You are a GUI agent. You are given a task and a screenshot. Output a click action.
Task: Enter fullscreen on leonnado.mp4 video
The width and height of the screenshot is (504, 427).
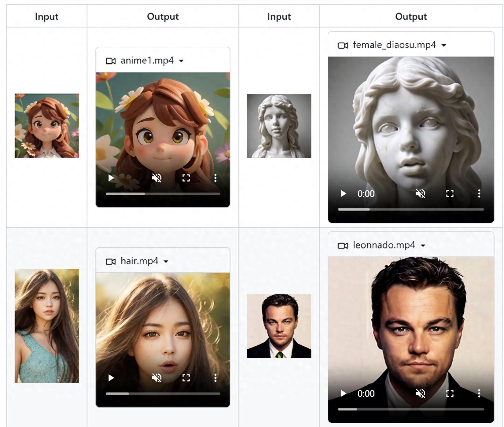click(450, 393)
